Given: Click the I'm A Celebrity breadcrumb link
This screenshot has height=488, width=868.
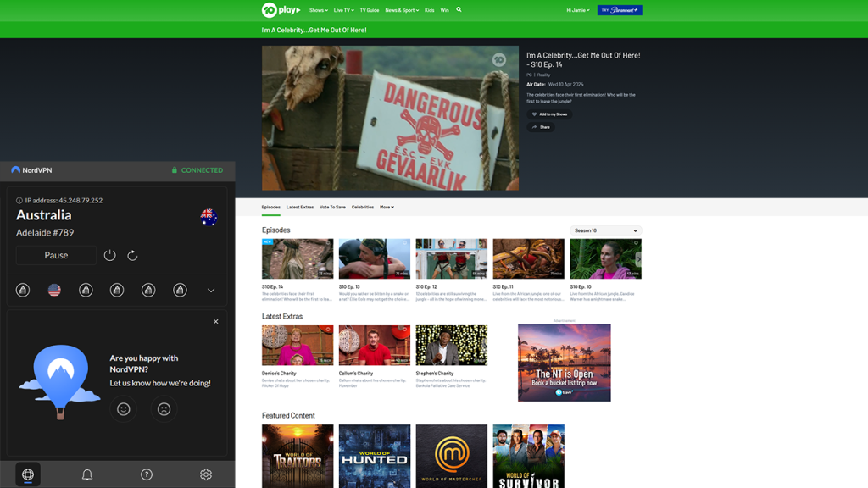Looking at the screenshot, I should coord(314,30).
